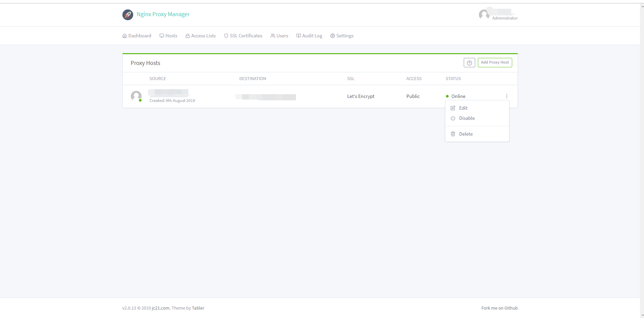Open the Administrator user avatar menu
This screenshot has height=318, width=644.
[484, 14]
